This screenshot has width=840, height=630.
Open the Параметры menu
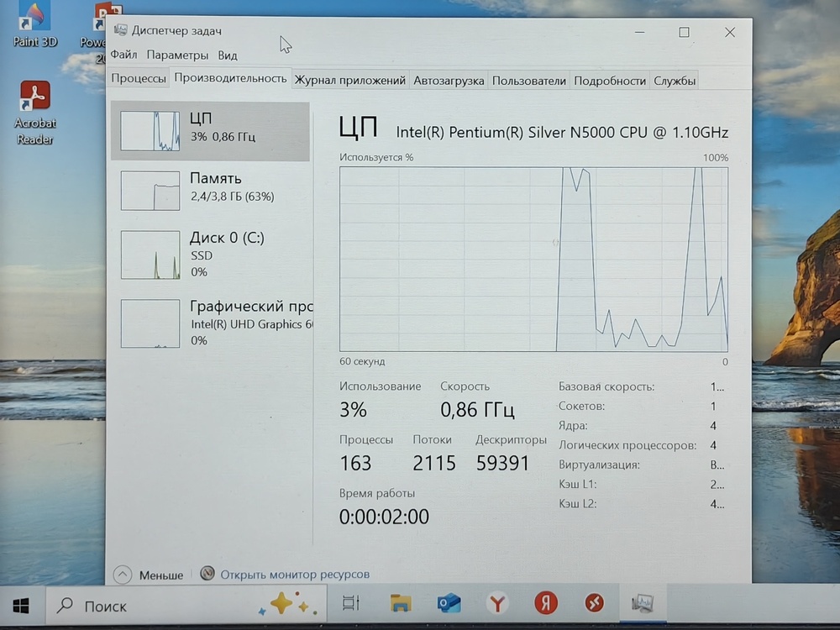[x=177, y=55]
